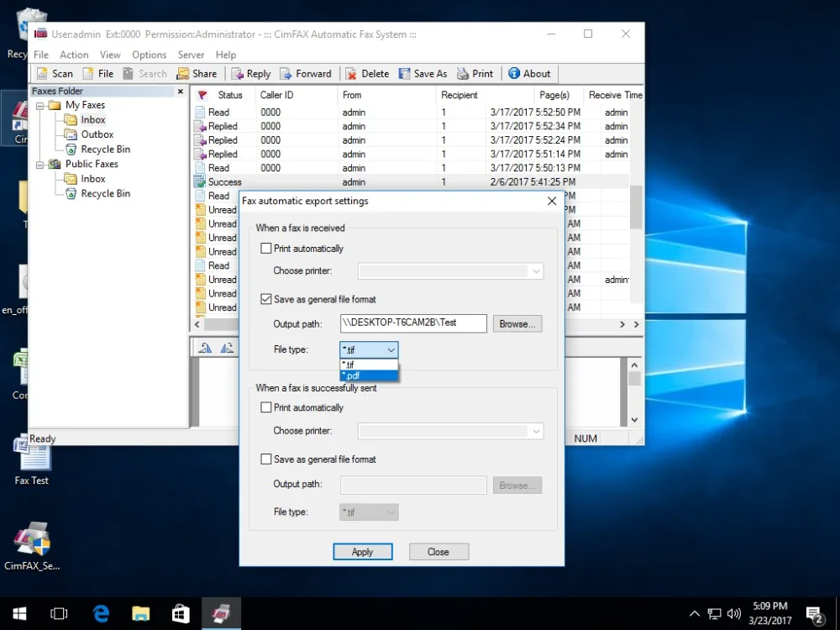This screenshot has height=630, width=840.
Task: Click the Browse button next to output path
Action: coord(517,323)
